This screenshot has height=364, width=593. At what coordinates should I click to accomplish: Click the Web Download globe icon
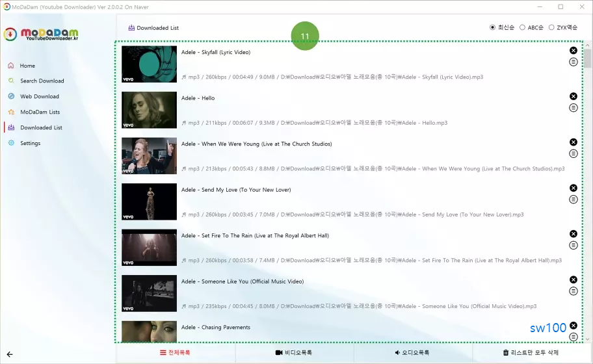pos(11,96)
